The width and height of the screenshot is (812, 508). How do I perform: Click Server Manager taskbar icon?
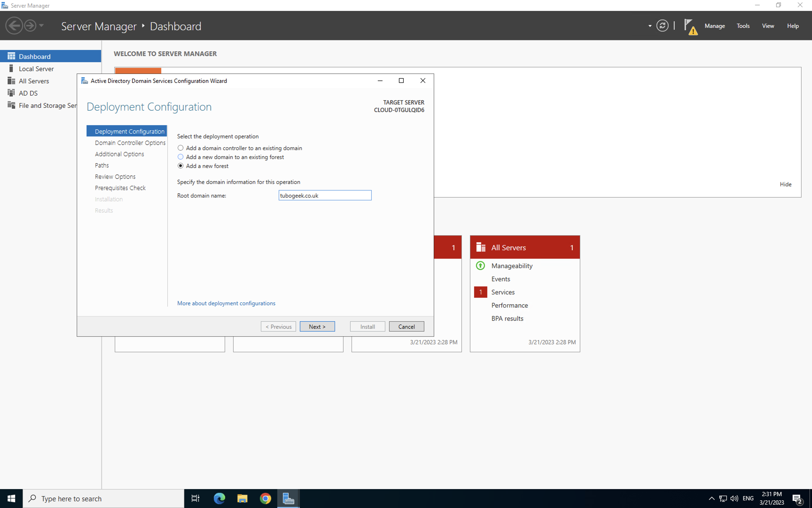click(288, 499)
